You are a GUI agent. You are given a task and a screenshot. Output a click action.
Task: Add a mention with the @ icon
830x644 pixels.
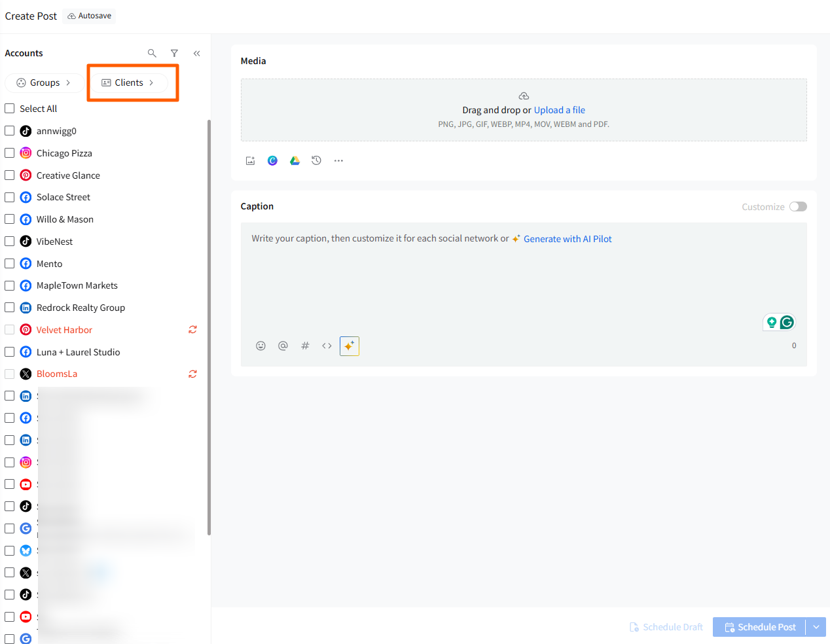[283, 346]
